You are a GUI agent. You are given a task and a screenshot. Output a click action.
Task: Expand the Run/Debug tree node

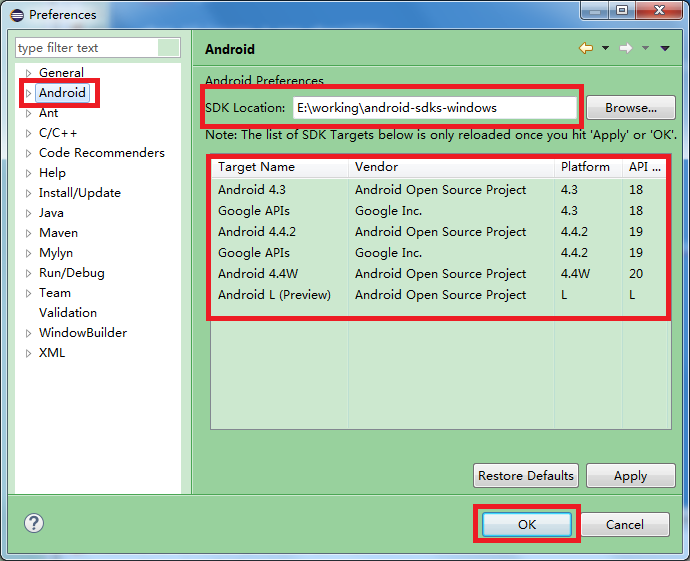(29, 273)
